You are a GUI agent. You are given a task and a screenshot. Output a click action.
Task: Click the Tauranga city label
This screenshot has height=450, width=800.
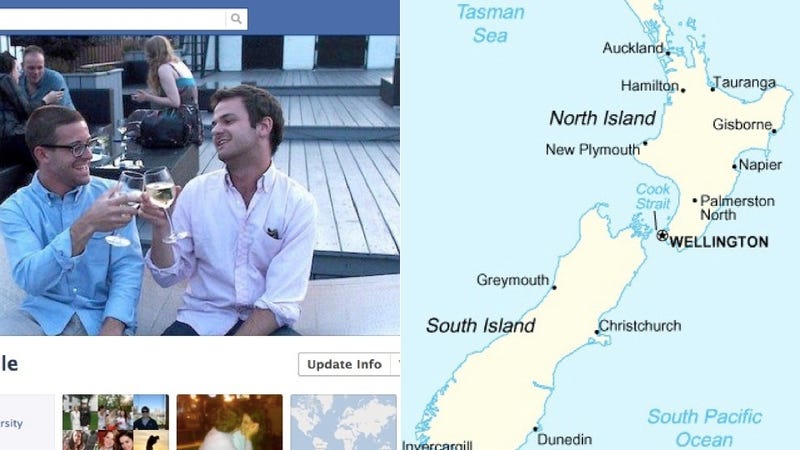point(744,83)
